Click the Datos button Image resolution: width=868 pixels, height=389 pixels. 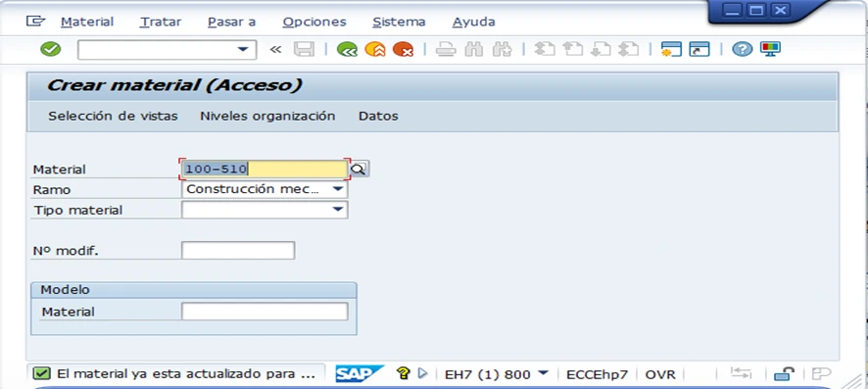pyautogui.click(x=378, y=117)
